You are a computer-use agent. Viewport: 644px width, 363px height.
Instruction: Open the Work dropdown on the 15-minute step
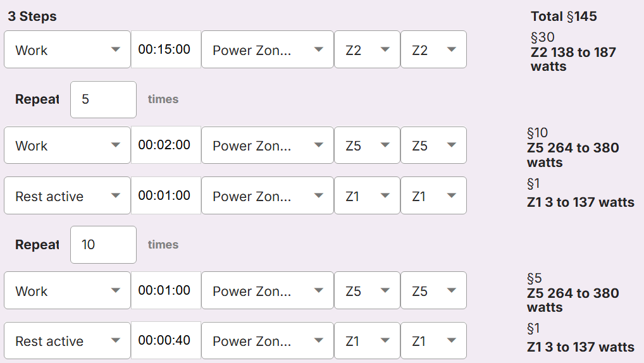67,50
